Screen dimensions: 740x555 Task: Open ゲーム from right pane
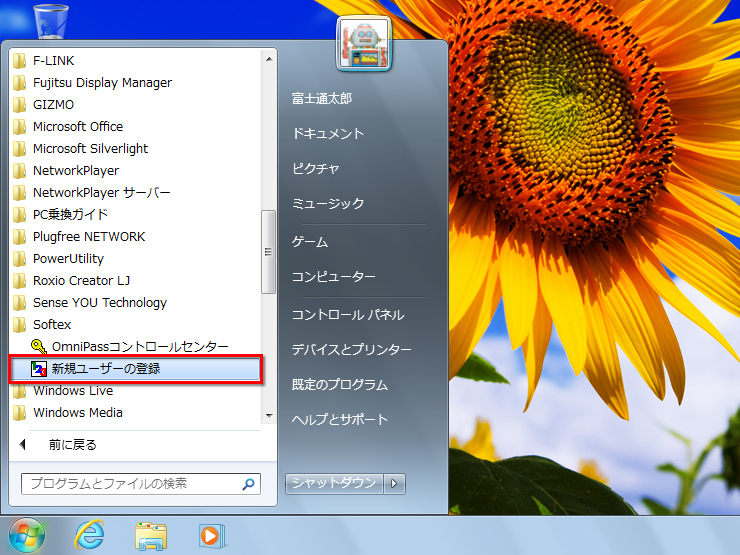[x=310, y=242]
